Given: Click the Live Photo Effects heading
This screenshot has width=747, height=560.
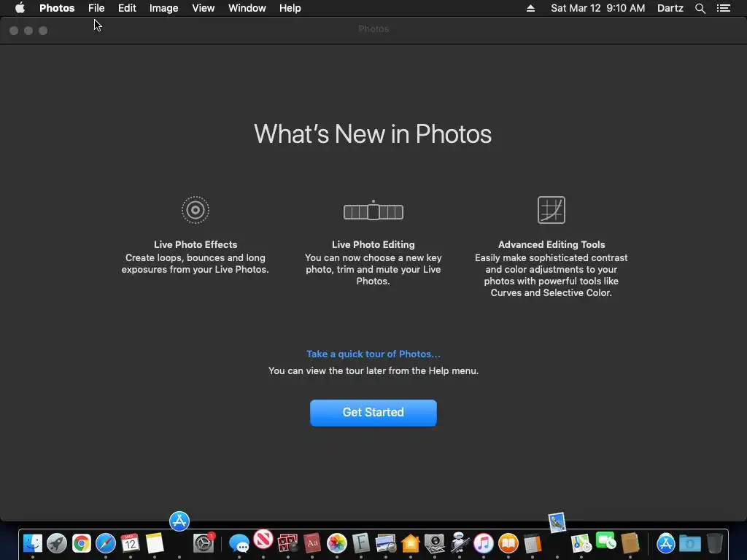Looking at the screenshot, I should (196, 244).
